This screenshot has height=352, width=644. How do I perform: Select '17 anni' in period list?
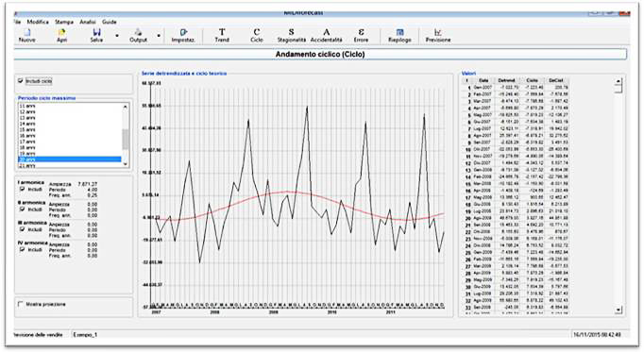(70, 142)
